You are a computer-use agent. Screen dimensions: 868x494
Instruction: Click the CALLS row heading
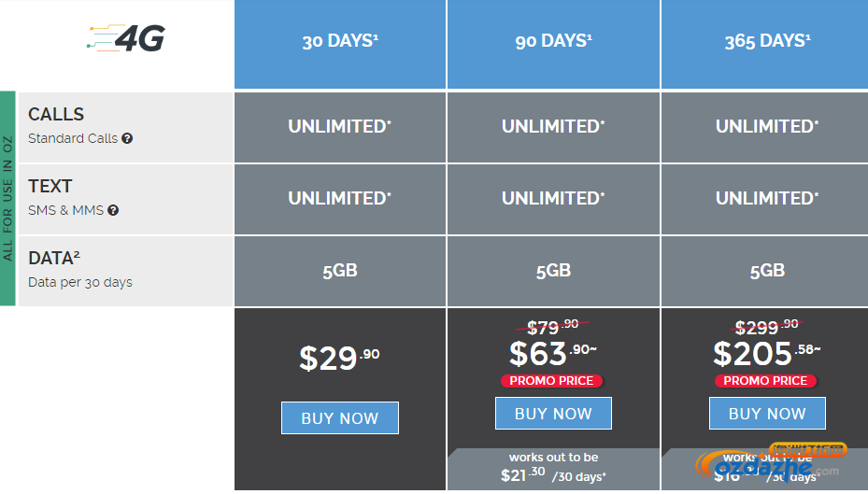pyautogui.click(x=56, y=115)
